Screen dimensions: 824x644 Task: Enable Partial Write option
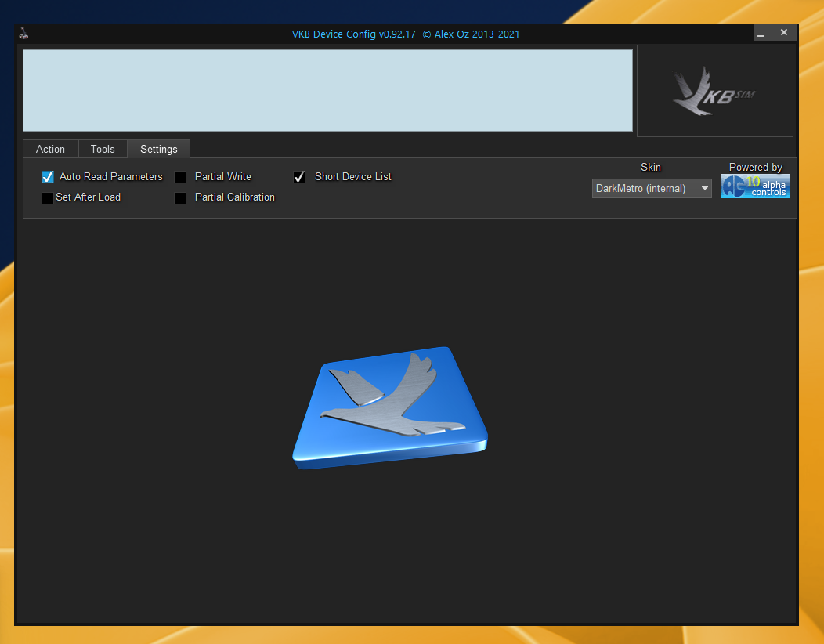tap(180, 177)
